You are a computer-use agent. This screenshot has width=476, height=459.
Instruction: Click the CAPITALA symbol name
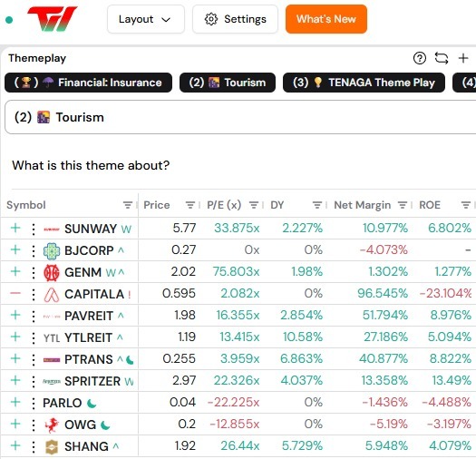pyautogui.click(x=94, y=294)
